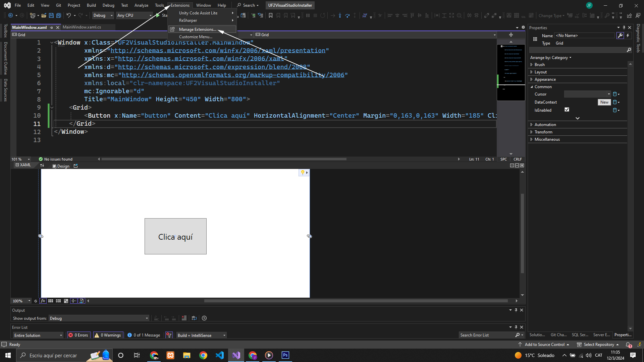Click New button for DataContext

[604, 102]
